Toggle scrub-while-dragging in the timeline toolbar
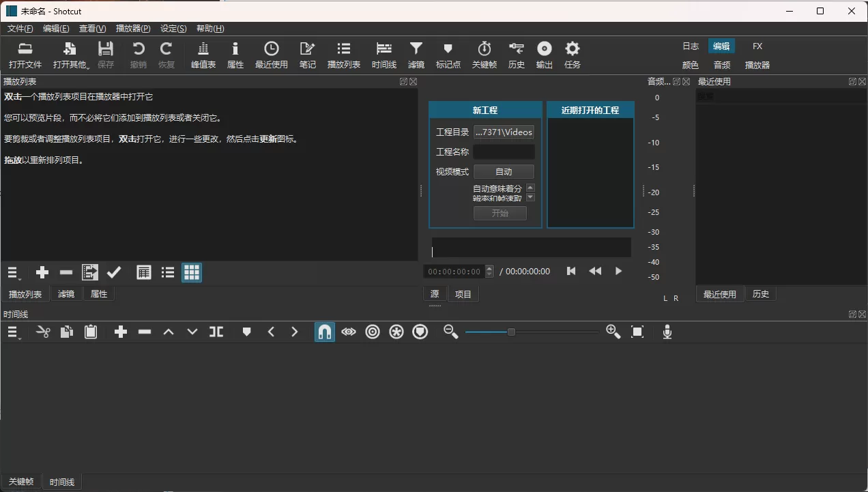 [349, 332]
